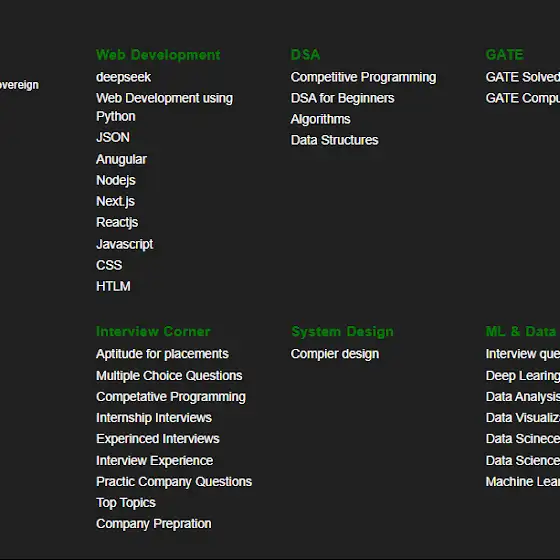Open the deepseek link
Screen dimensions: 560x560
(x=123, y=77)
